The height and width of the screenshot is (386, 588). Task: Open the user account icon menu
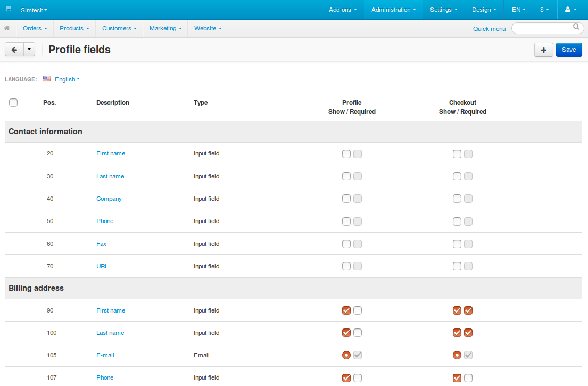[x=570, y=10]
